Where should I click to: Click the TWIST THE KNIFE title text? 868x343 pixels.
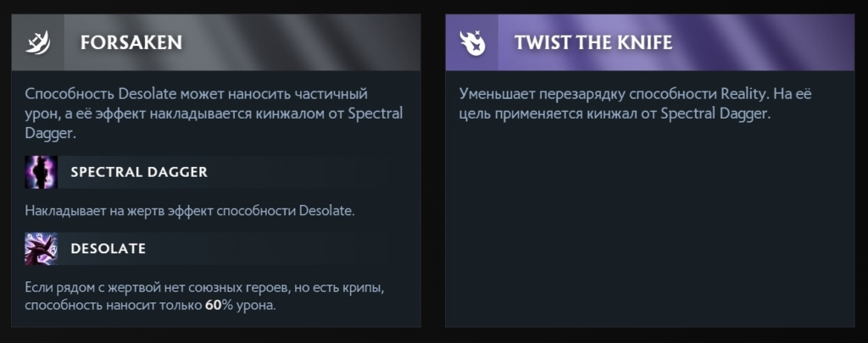(593, 42)
